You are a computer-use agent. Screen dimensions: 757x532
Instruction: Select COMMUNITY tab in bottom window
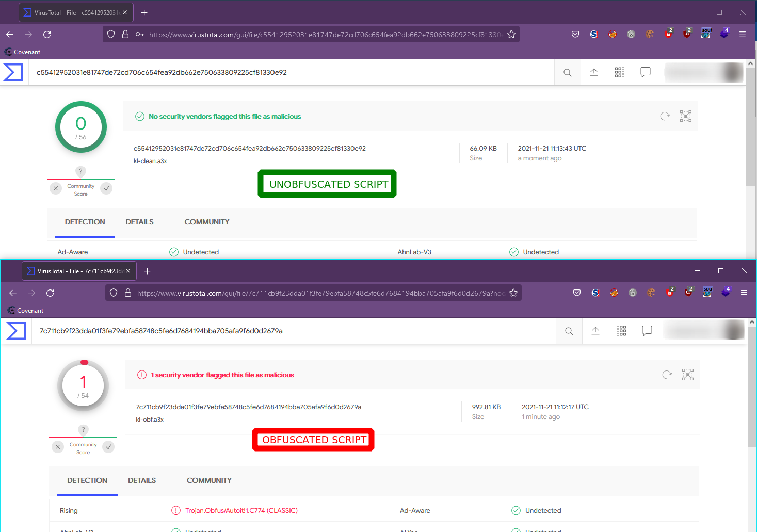click(x=209, y=480)
